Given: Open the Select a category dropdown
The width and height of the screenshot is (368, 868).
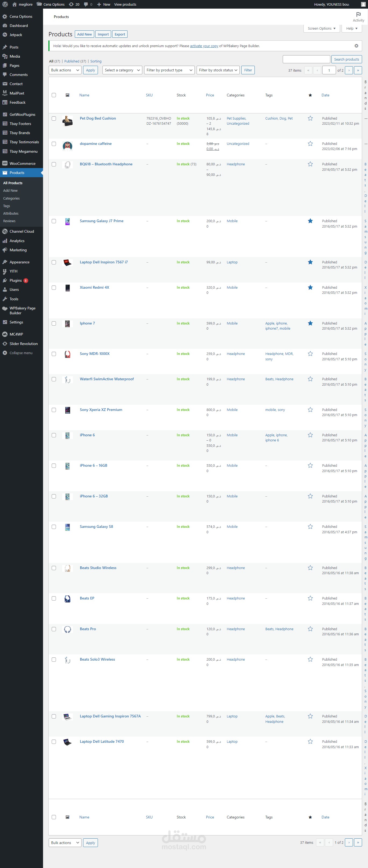Looking at the screenshot, I should (x=122, y=70).
